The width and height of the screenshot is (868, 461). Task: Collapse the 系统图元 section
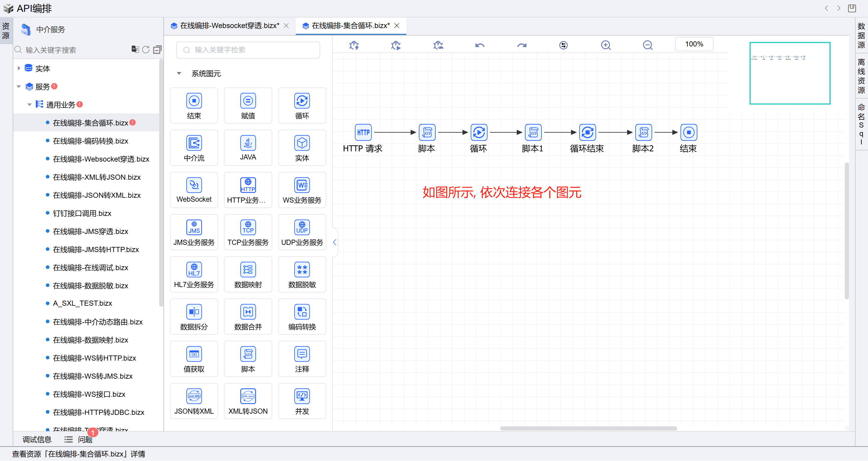point(179,74)
